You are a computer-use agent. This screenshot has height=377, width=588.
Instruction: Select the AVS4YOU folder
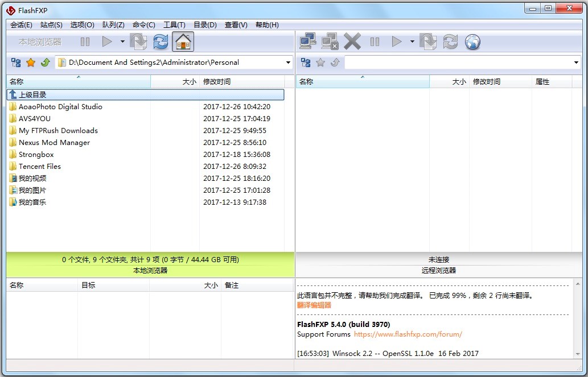pyautogui.click(x=146, y=119)
